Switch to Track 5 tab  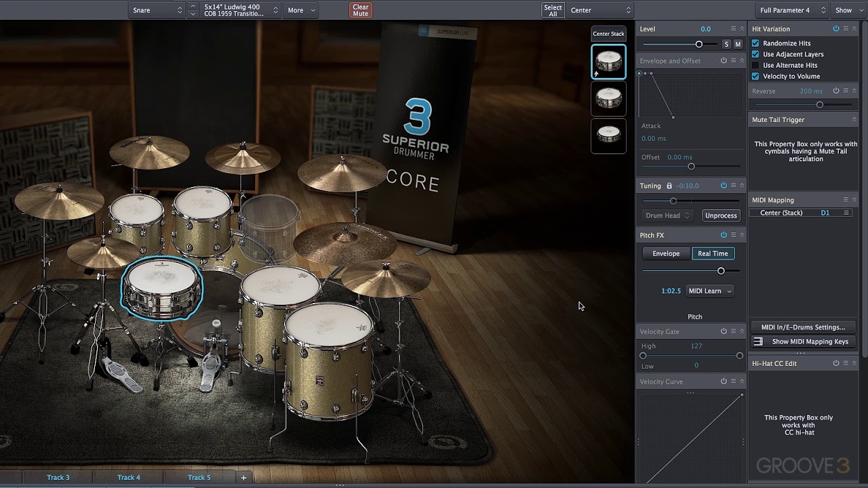[199, 477]
